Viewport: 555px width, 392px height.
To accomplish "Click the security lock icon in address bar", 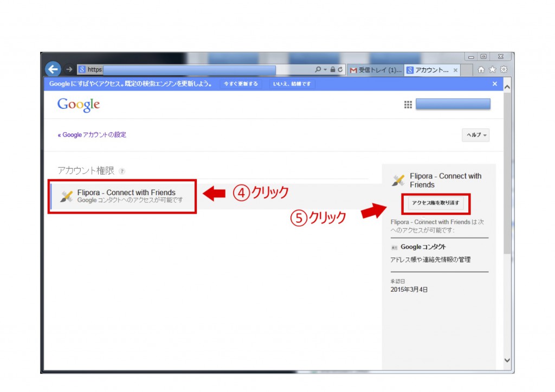I will coord(333,70).
